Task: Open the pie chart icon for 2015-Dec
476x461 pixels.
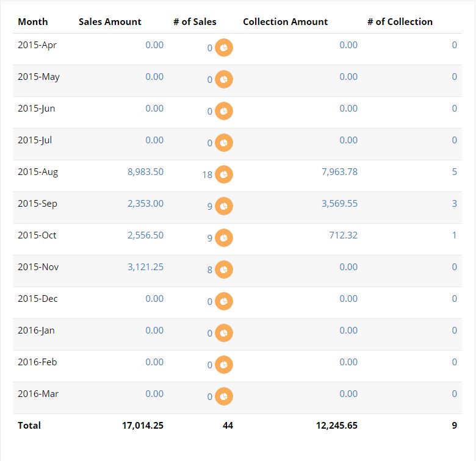Action: coord(224,301)
